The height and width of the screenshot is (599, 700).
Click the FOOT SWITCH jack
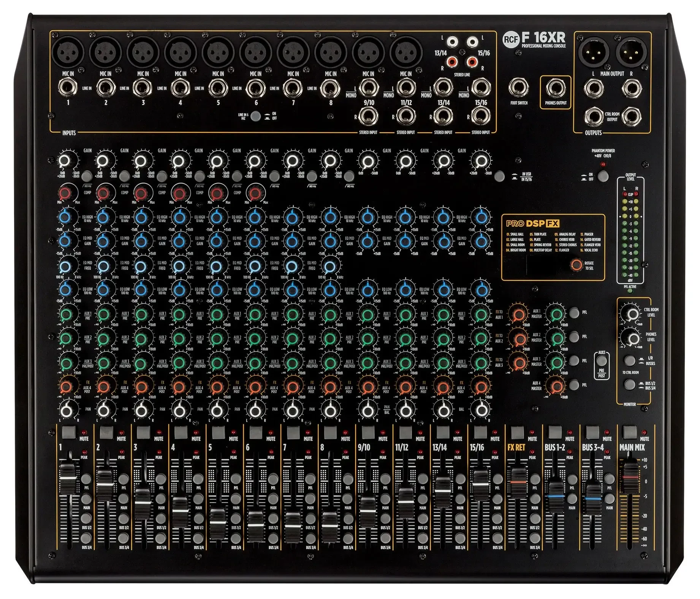click(x=518, y=88)
